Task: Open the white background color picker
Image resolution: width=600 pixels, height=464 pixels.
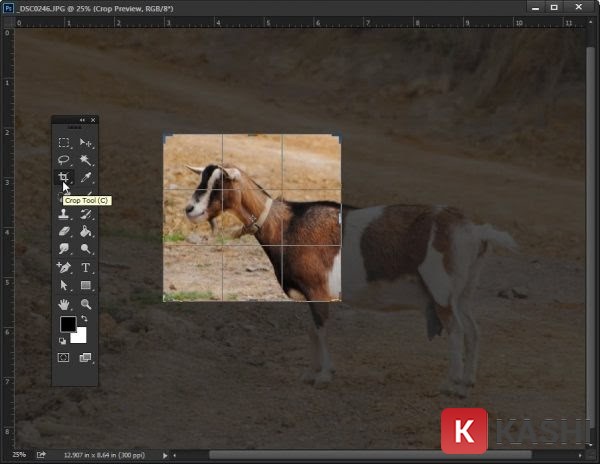Action: click(x=81, y=338)
